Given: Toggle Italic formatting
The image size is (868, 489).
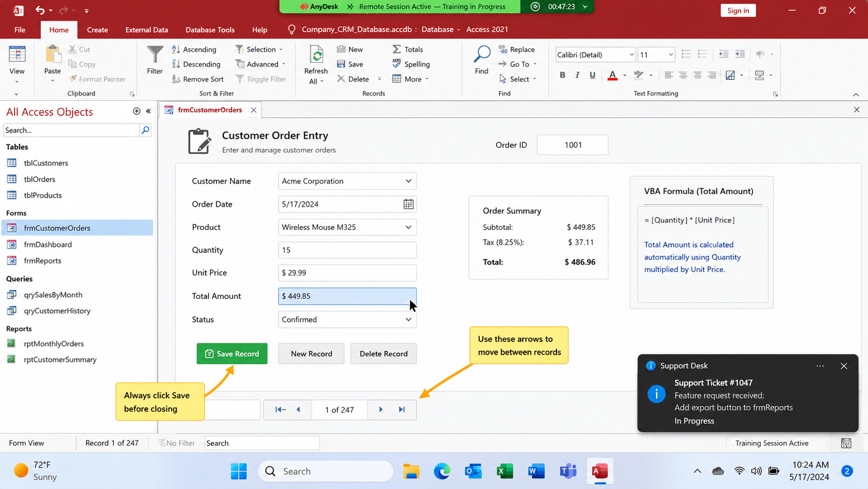Looking at the screenshot, I should [x=577, y=75].
